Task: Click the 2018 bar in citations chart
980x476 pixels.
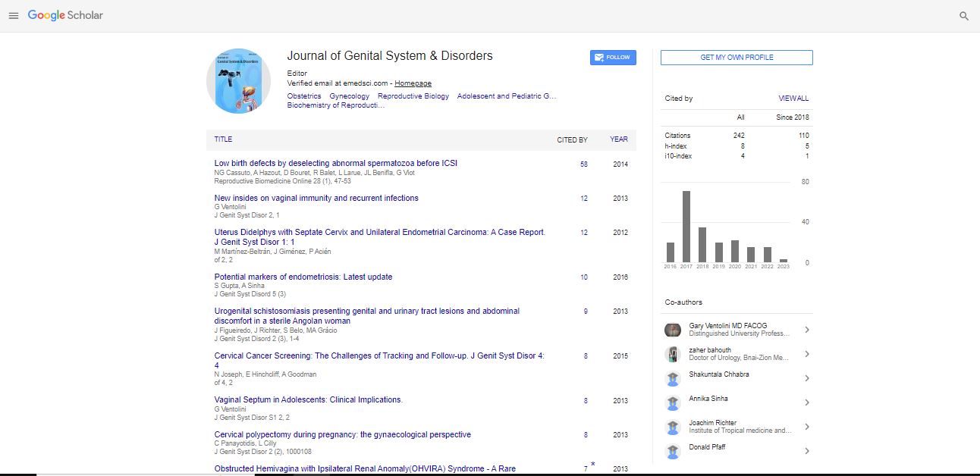Action: coord(702,245)
